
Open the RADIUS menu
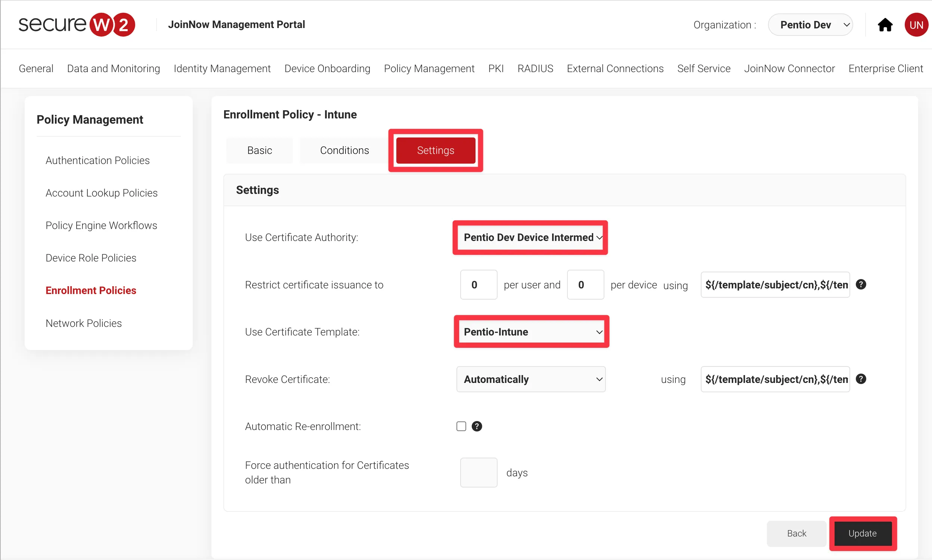535,68
